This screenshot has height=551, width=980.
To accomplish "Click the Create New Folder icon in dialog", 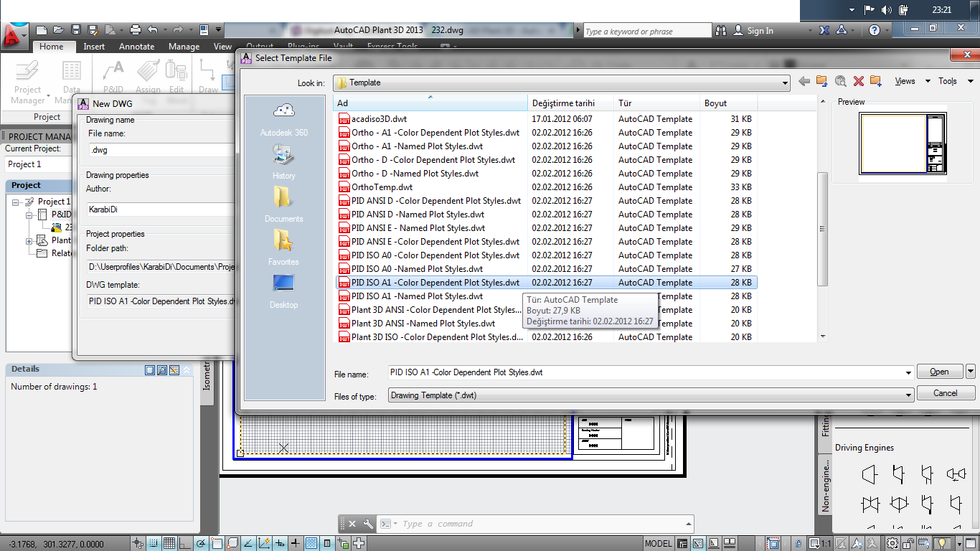I will 875,81.
